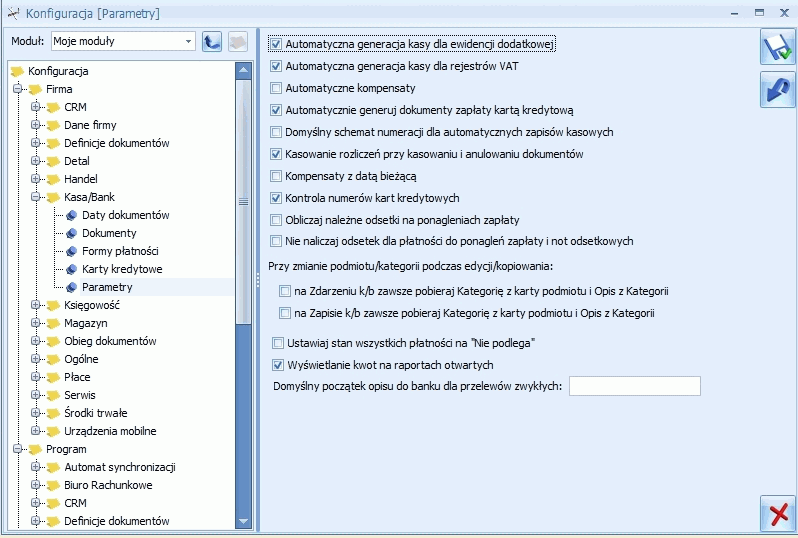The width and height of the screenshot is (798, 538).
Task: Click the Księgowość folder icon
Action: pyautogui.click(x=53, y=306)
